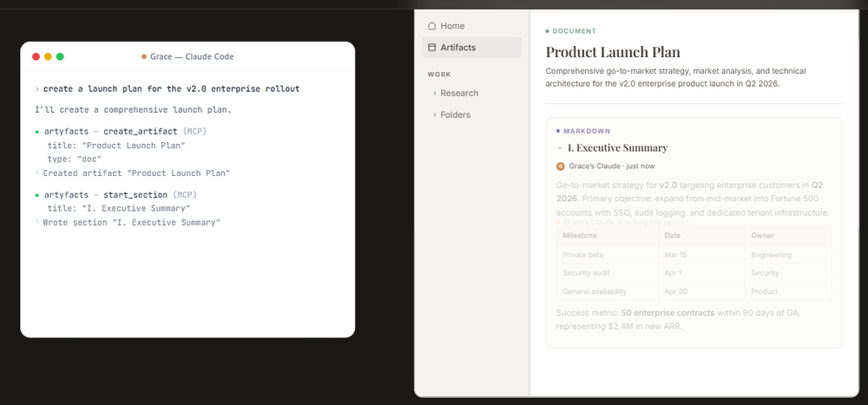Maximize the Claude Code terminal window
Screen dimensions: 868x405
[60, 56]
